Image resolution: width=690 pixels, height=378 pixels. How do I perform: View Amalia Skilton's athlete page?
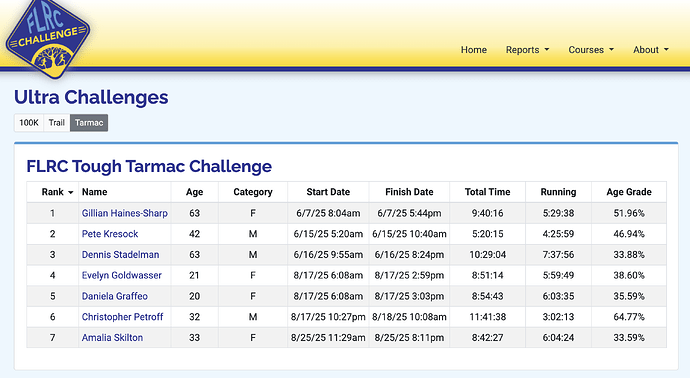tap(112, 338)
